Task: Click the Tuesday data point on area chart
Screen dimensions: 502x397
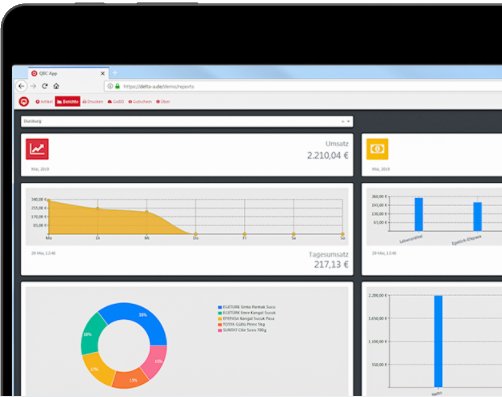Action: tap(98, 209)
